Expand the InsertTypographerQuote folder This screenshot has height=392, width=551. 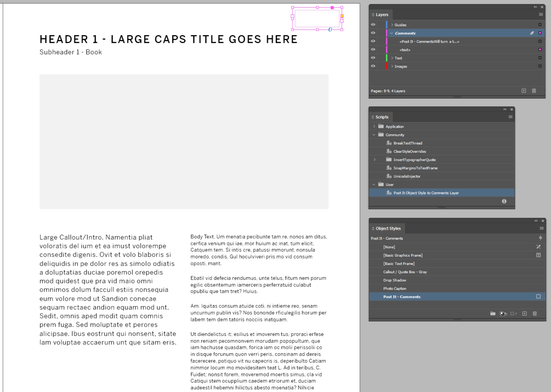point(375,160)
